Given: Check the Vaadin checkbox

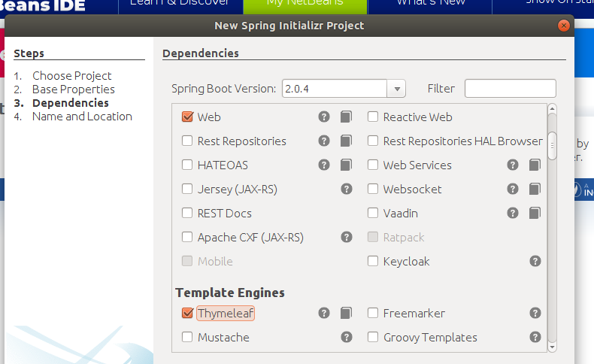Looking at the screenshot, I should pos(373,213).
